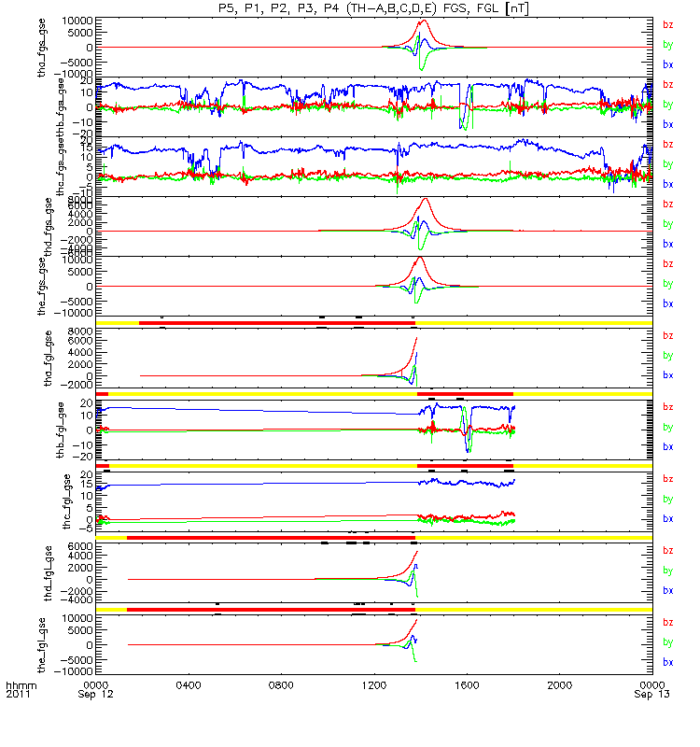
Task: Click the thc_fgs_gse axis label
Action: pyautogui.click(x=61, y=167)
